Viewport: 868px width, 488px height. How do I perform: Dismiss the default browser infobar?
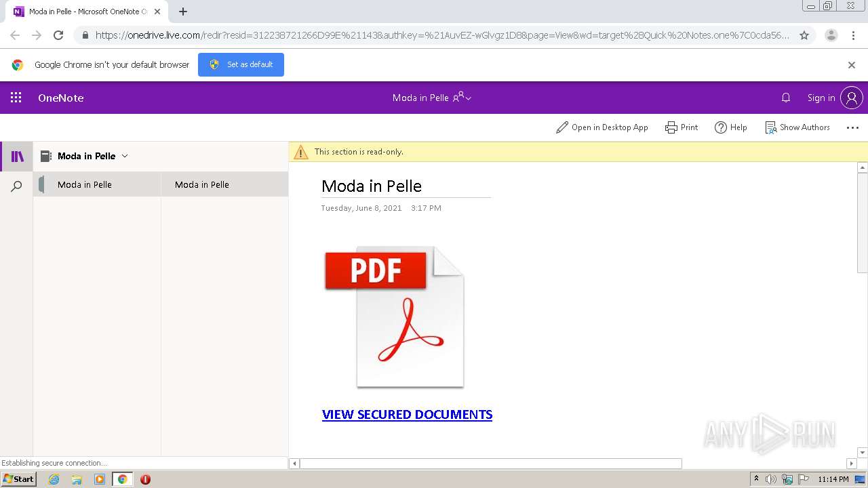coord(852,65)
